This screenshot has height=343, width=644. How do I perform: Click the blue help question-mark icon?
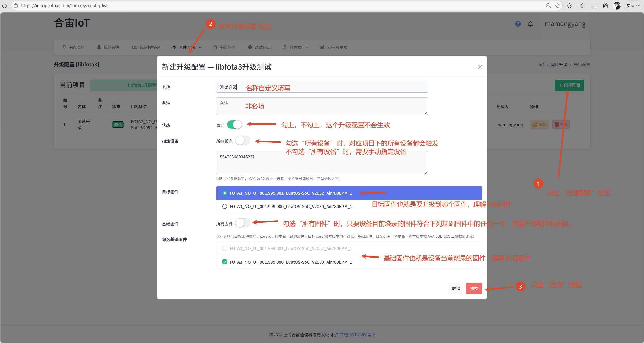coord(518,24)
